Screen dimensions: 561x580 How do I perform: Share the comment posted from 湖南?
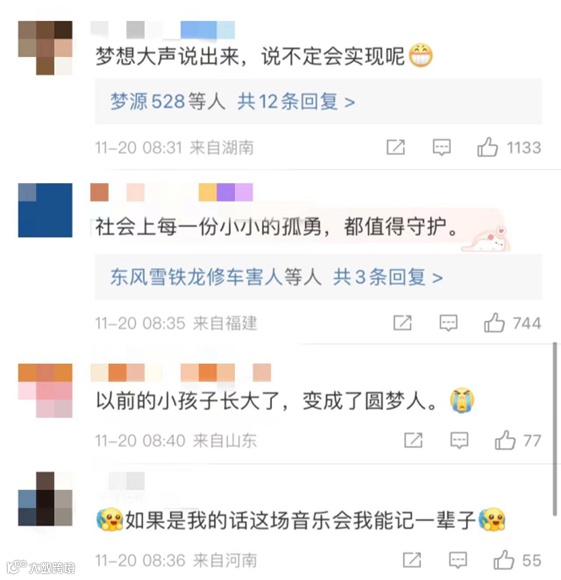[x=396, y=147]
